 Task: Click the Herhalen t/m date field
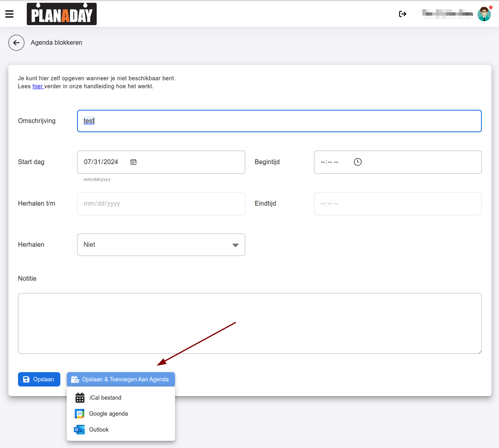tap(161, 204)
